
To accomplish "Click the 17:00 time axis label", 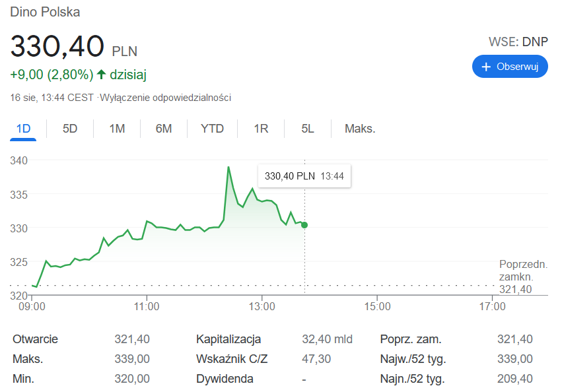I will coord(493,306).
